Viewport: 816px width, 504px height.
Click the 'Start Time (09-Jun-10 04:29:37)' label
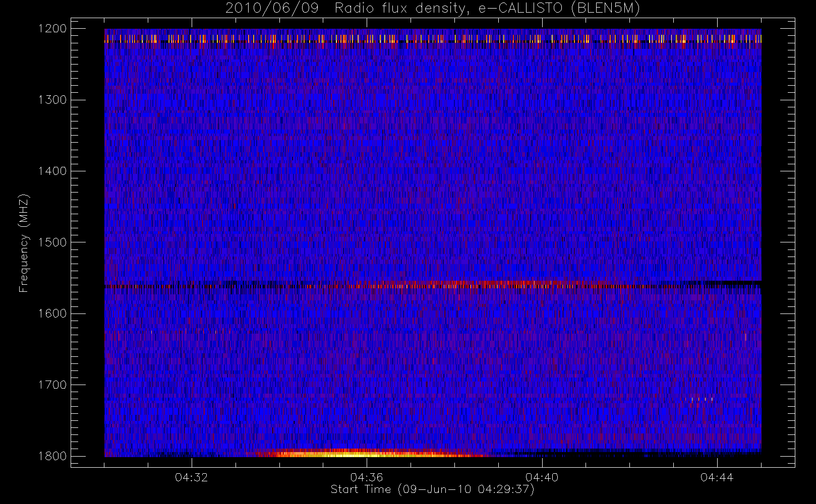click(x=432, y=489)
